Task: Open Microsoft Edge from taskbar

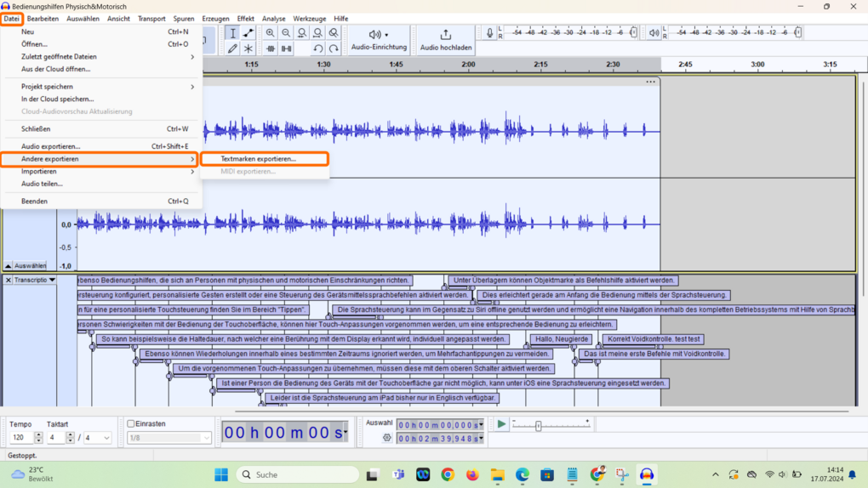Action: tap(522, 474)
